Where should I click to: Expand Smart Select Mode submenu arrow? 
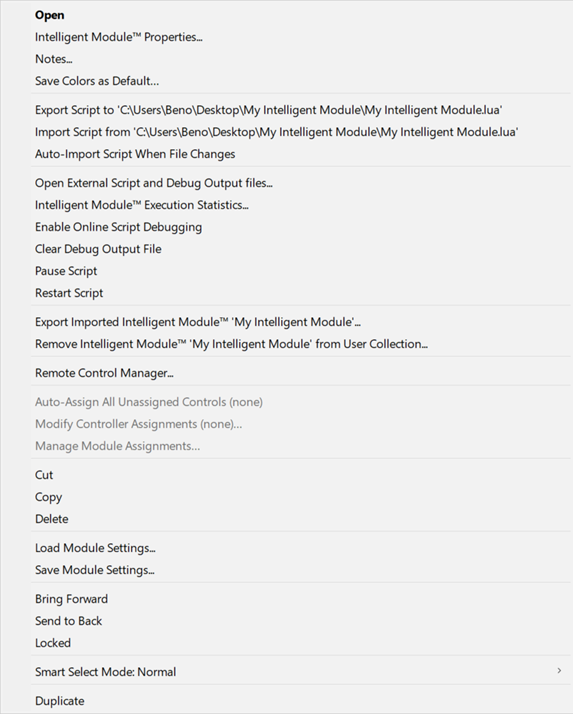559,671
